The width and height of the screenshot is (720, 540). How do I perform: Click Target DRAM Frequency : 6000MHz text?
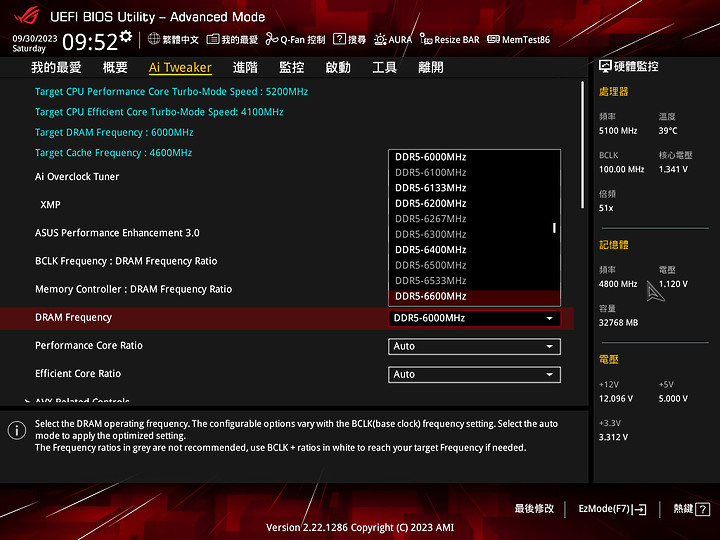[114, 132]
